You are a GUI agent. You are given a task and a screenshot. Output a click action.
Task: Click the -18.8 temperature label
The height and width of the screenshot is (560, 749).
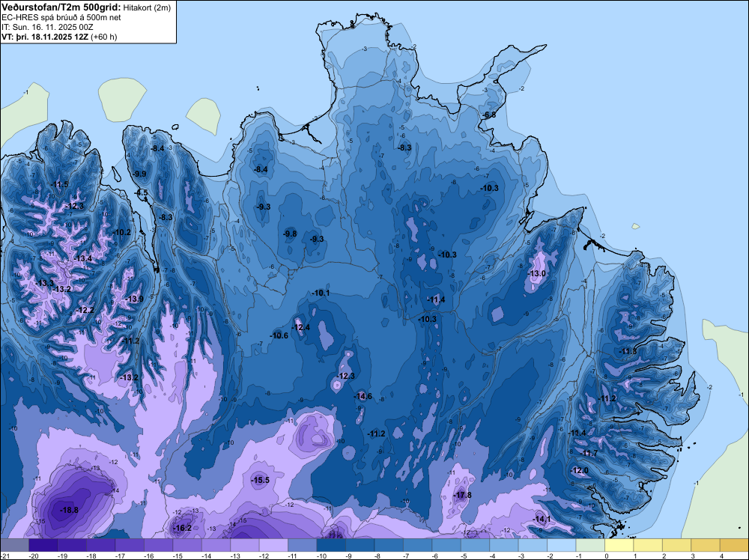coord(69,511)
